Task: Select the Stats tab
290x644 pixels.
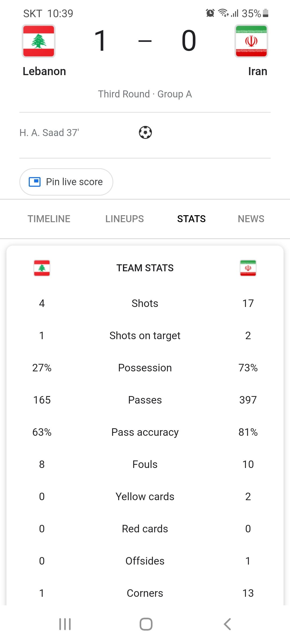Action: [x=191, y=219]
